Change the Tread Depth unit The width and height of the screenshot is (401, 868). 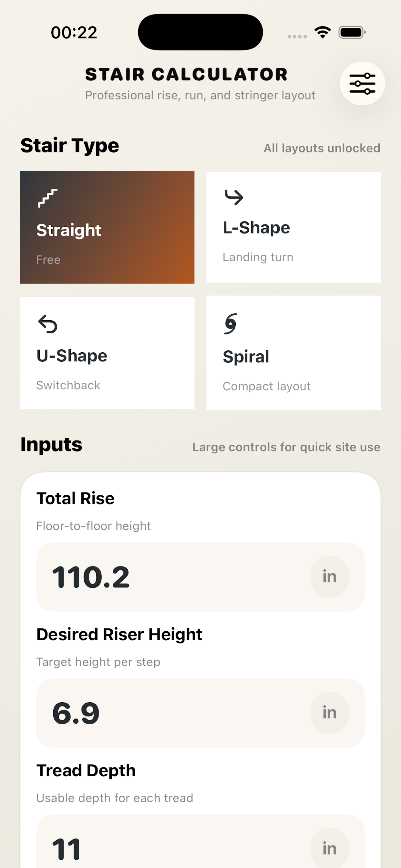[329, 848]
